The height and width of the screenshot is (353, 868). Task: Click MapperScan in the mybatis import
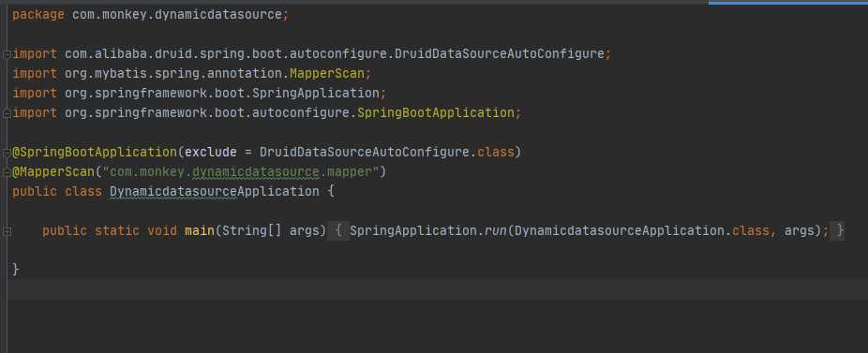click(x=327, y=74)
